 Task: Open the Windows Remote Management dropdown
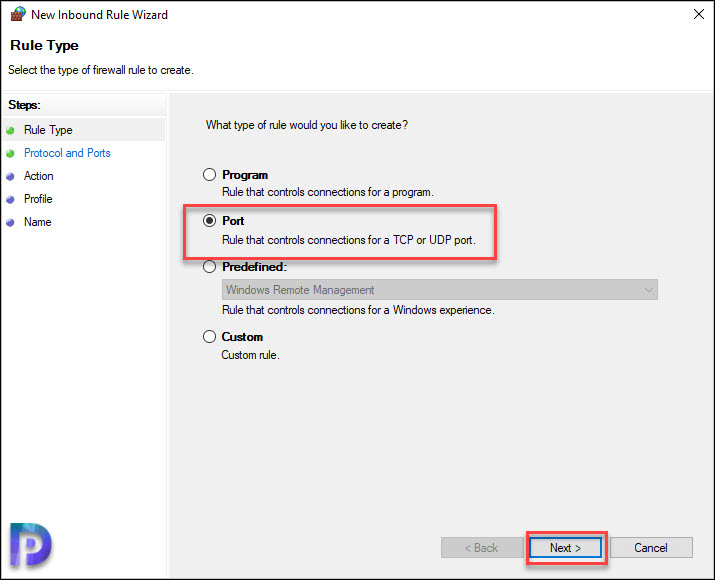440,290
